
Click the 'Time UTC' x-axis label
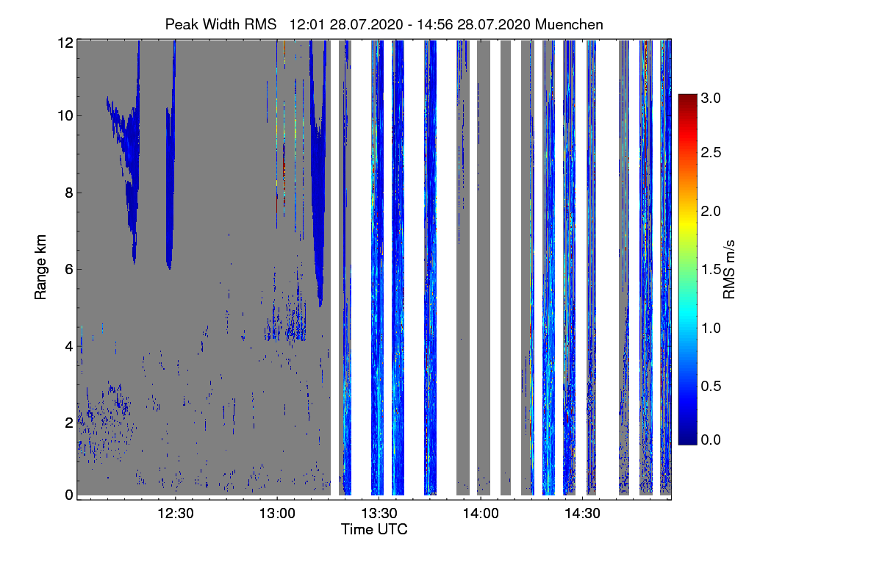(x=374, y=529)
